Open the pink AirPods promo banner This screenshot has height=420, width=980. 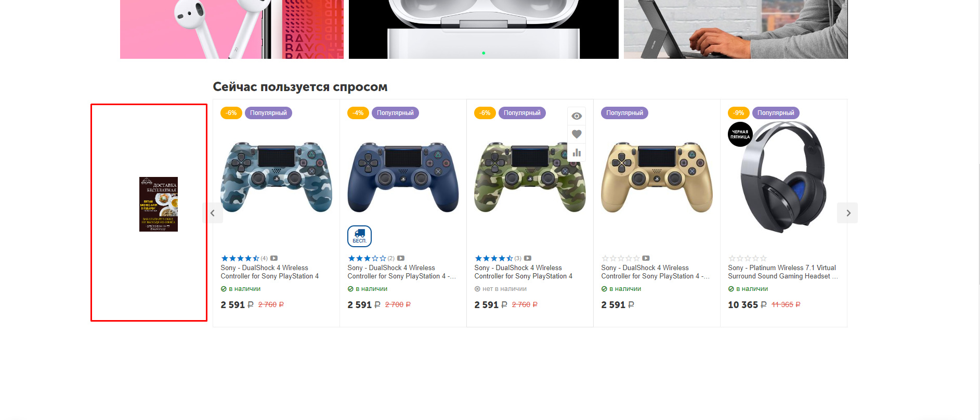click(x=232, y=29)
